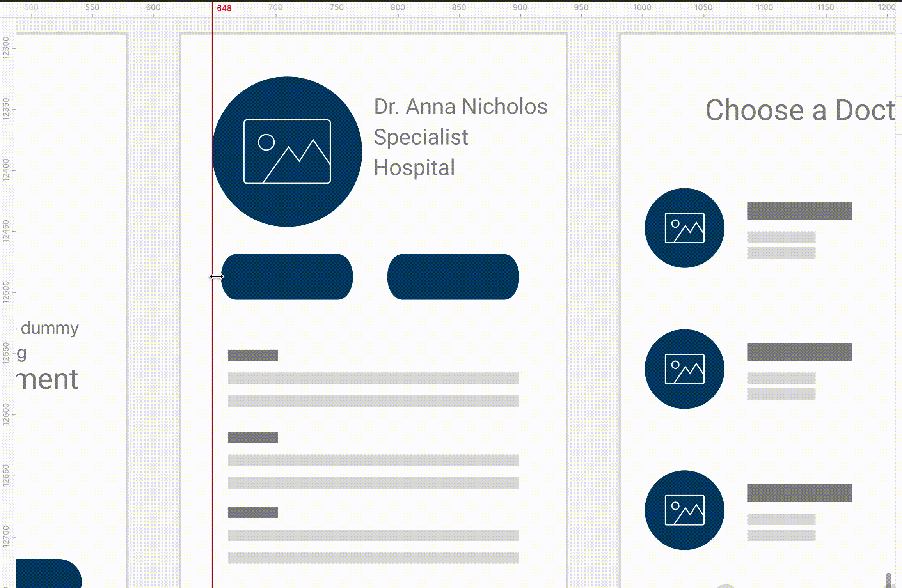902x588 pixels.
Task: Click the large profile image placeholder icon
Action: (x=287, y=151)
